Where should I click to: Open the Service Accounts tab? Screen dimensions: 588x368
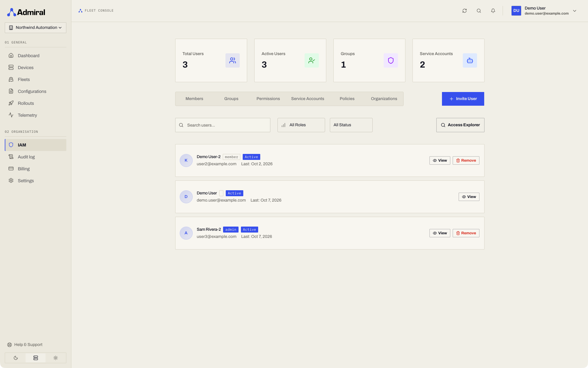coord(308,99)
